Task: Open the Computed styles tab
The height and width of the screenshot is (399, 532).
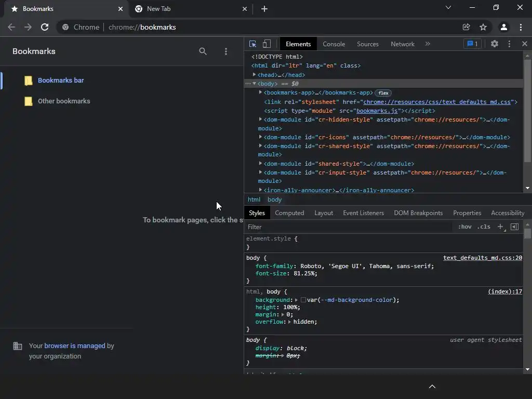Action: (289, 213)
